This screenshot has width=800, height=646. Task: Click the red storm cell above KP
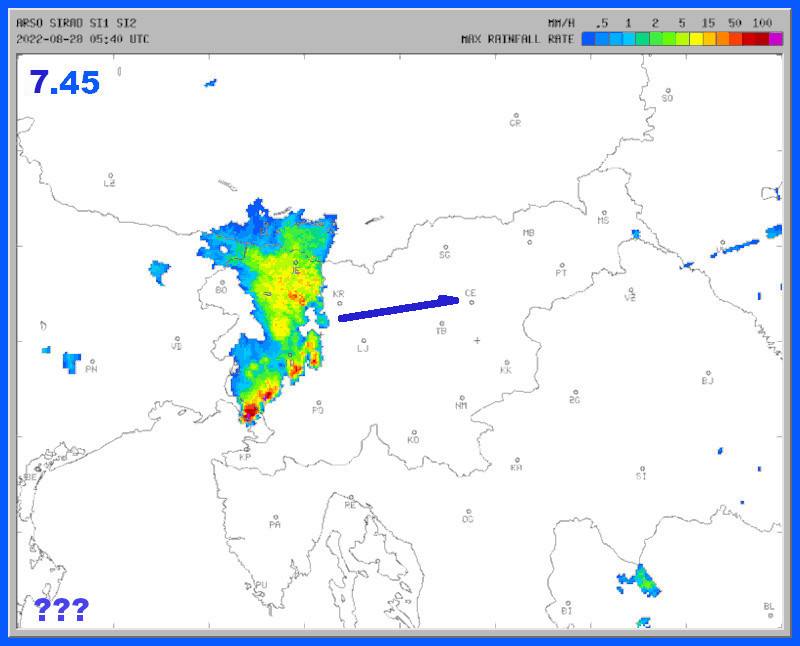click(x=250, y=408)
